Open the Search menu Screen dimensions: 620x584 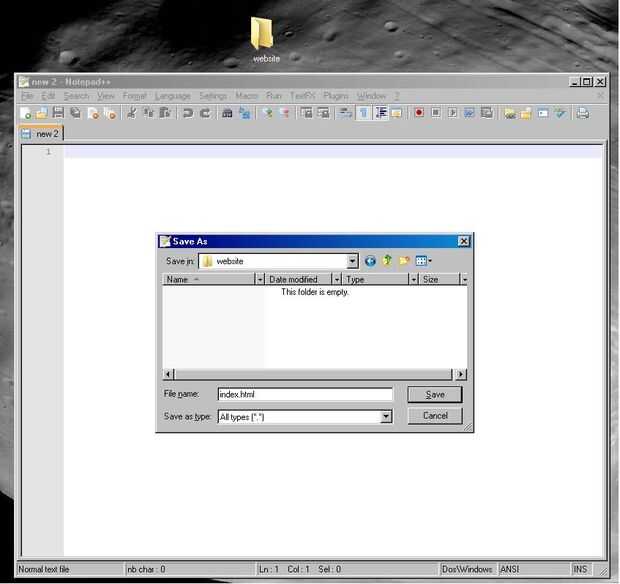(x=76, y=96)
